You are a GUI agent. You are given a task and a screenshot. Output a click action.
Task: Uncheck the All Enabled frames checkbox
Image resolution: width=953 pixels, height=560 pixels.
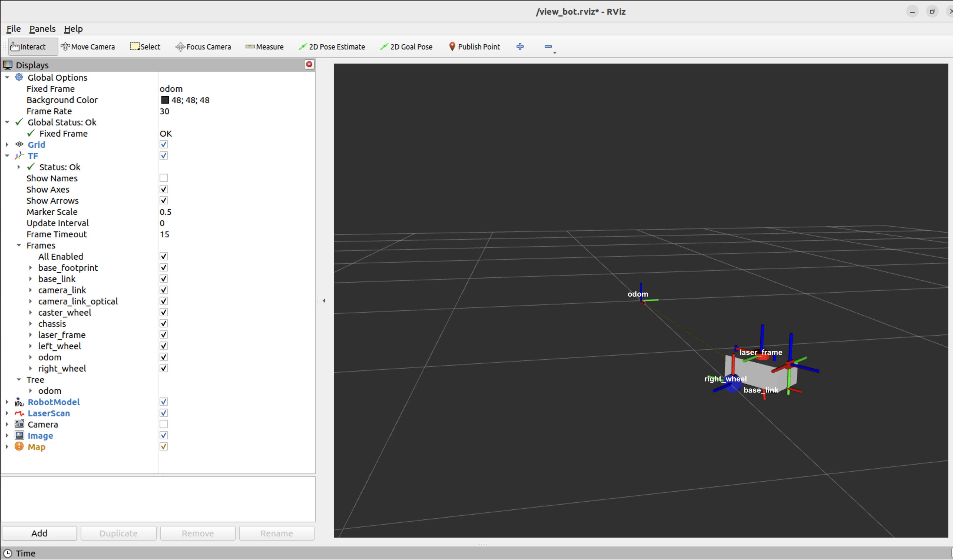pyautogui.click(x=164, y=256)
